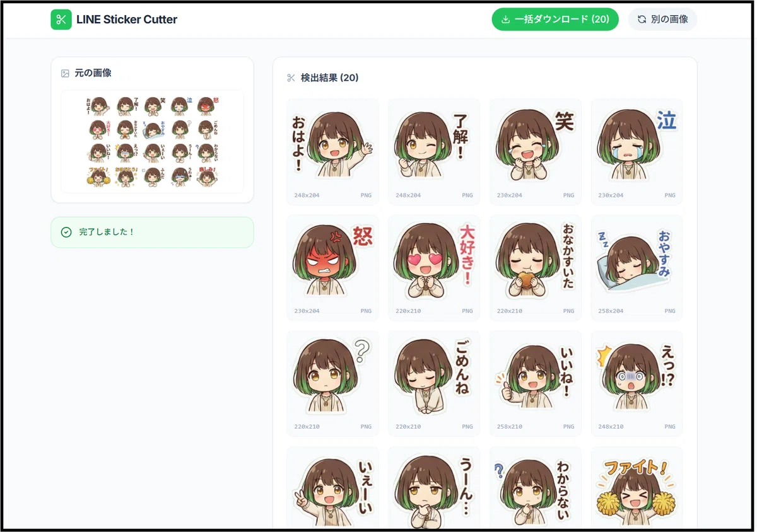
Task: Click the LINE Sticker Cutter title
Action: (127, 20)
